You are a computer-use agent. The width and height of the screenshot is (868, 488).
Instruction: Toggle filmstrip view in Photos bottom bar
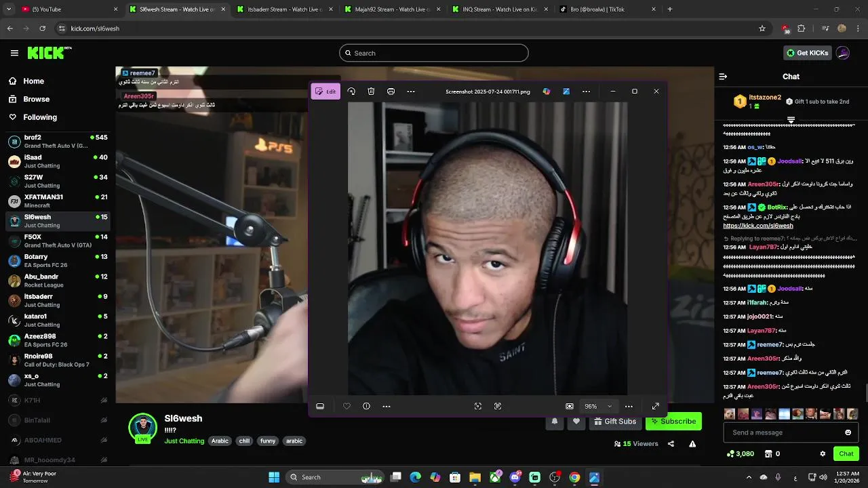[x=320, y=406]
